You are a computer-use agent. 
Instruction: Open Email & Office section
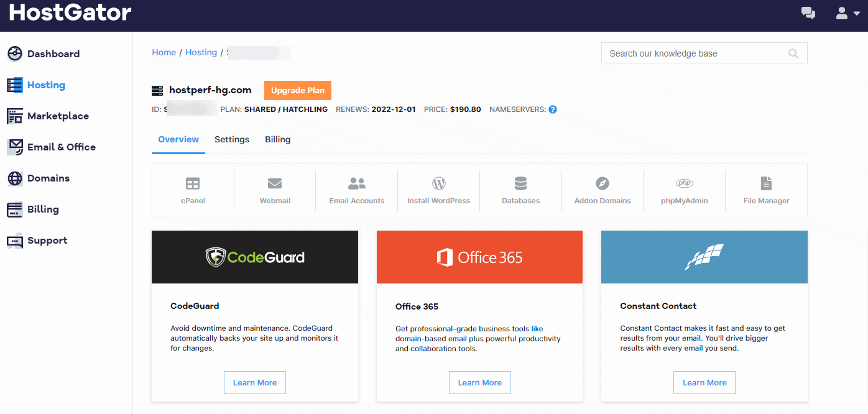(x=62, y=147)
